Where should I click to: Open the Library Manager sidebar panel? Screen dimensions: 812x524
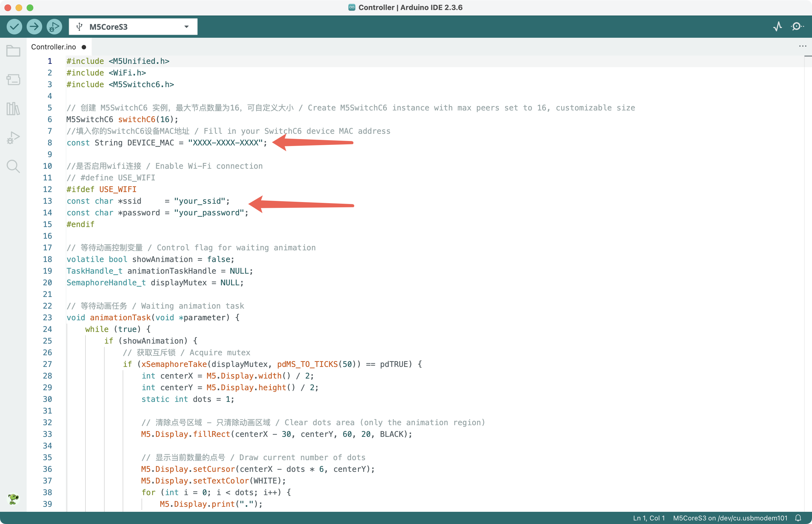(x=13, y=109)
